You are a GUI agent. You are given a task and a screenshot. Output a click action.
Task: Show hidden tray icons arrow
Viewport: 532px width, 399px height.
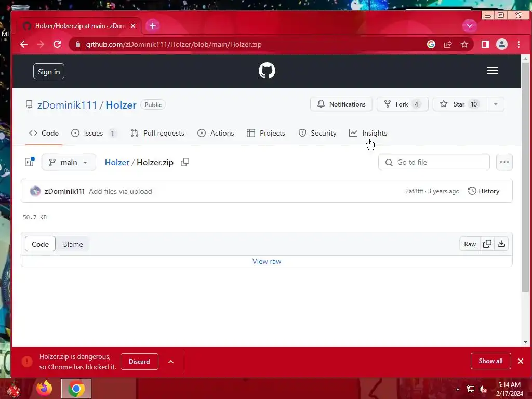(x=458, y=389)
